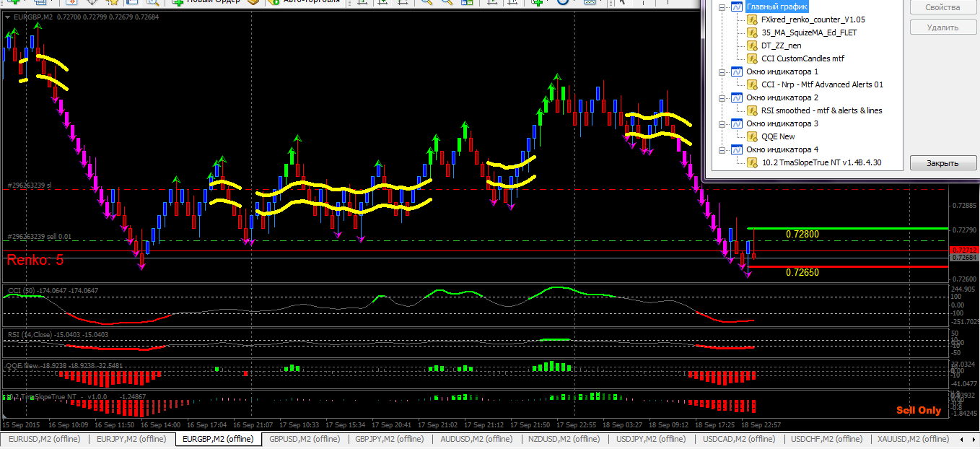Click the 0.72885 price axis value
Viewport: 980px width, 449px height.
964,206
